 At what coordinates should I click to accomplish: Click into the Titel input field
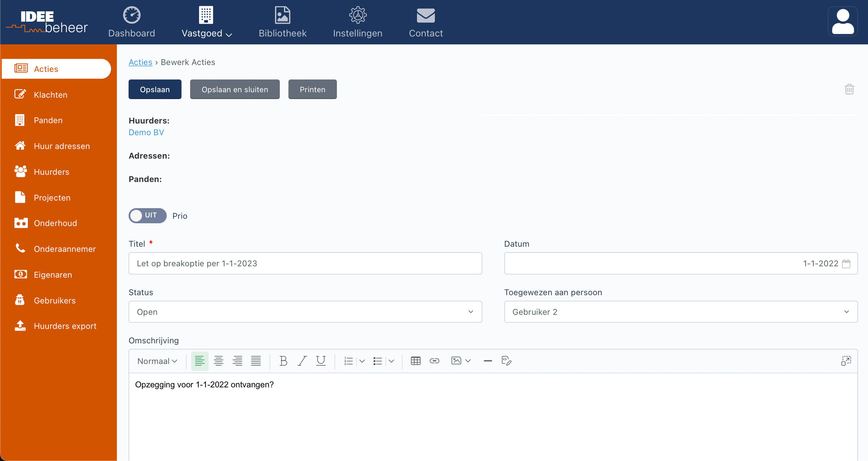click(305, 264)
